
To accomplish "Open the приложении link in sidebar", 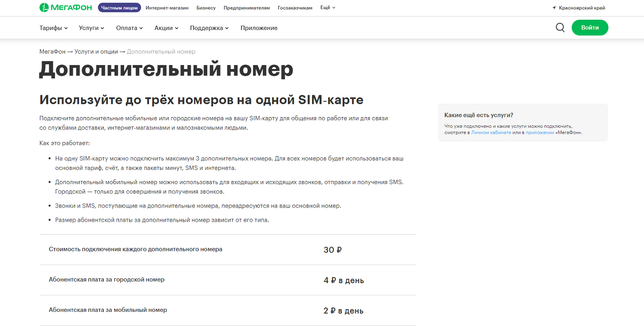I will pyautogui.click(x=540, y=133).
